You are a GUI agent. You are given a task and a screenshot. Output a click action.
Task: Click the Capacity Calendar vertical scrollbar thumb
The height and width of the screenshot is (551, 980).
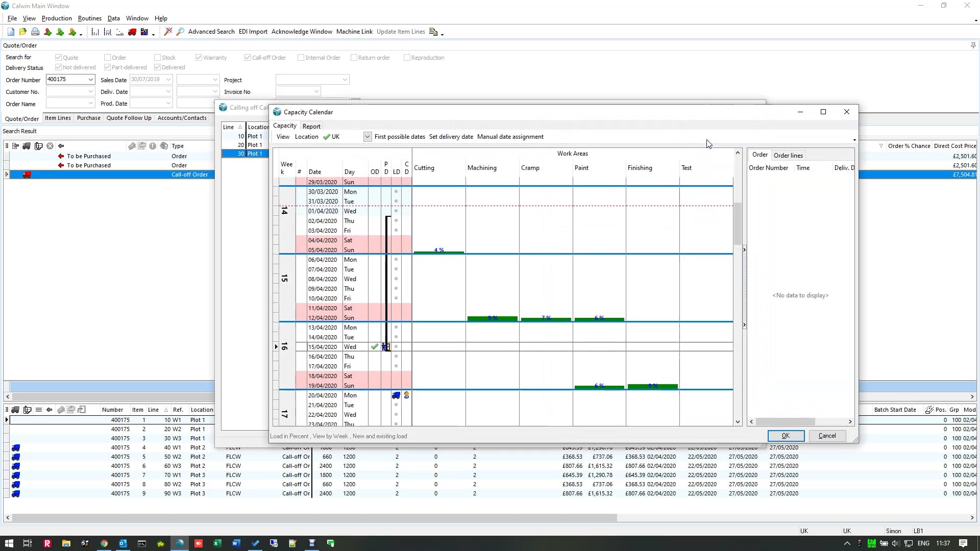(738, 224)
